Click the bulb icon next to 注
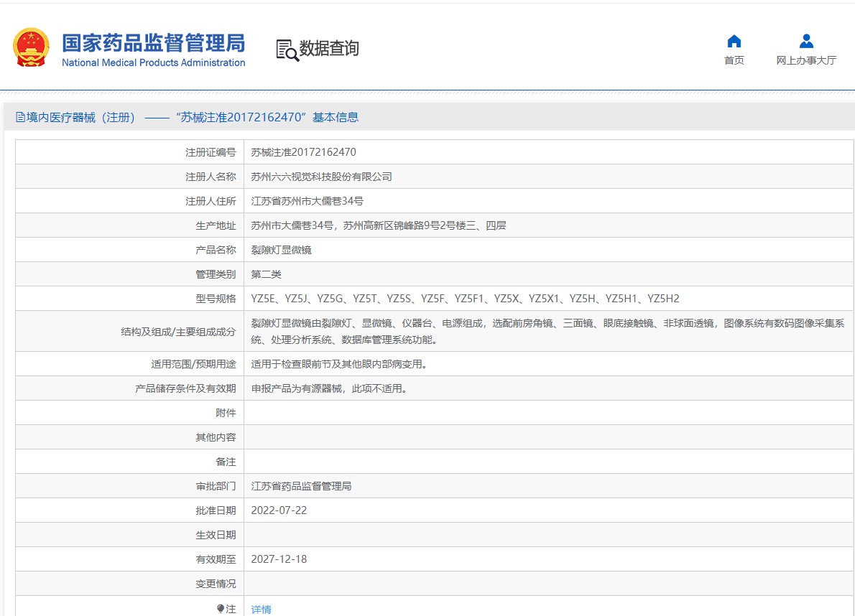This screenshot has width=855, height=616. pyautogui.click(x=221, y=608)
